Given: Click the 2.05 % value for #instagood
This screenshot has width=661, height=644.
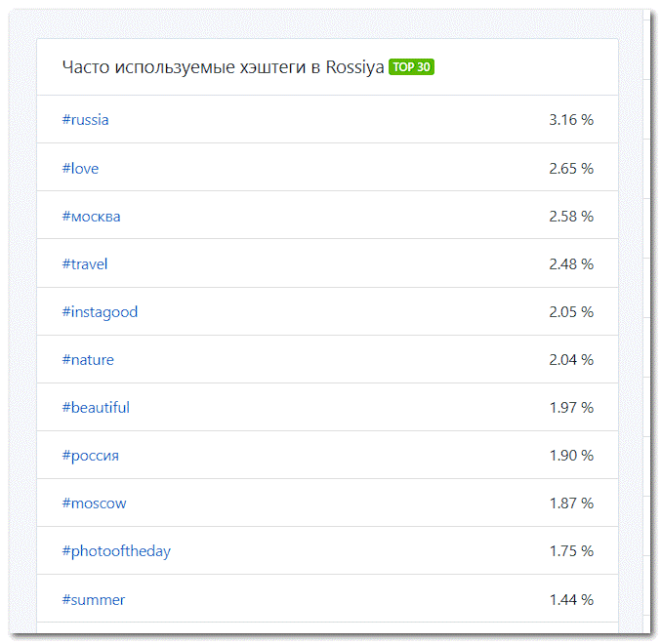Looking at the screenshot, I should coord(571,312).
